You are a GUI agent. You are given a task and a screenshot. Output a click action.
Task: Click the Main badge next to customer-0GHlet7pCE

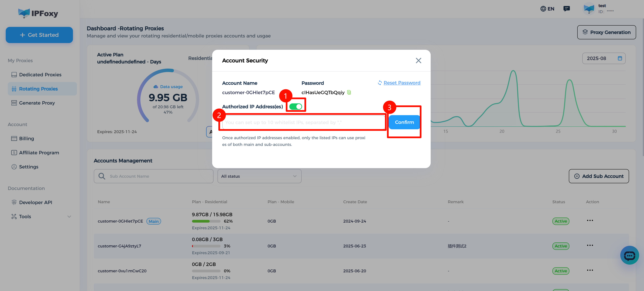(x=153, y=221)
